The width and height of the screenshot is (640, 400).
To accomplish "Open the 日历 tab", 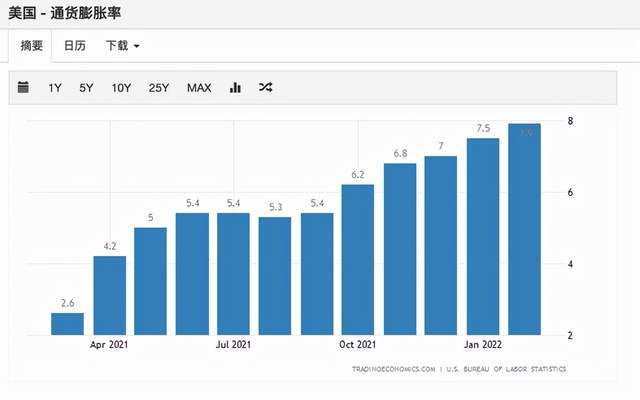I will [75, 46].
